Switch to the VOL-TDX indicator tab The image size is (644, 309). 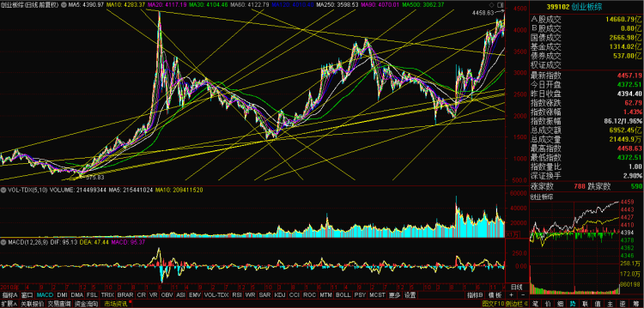(216, 295)
